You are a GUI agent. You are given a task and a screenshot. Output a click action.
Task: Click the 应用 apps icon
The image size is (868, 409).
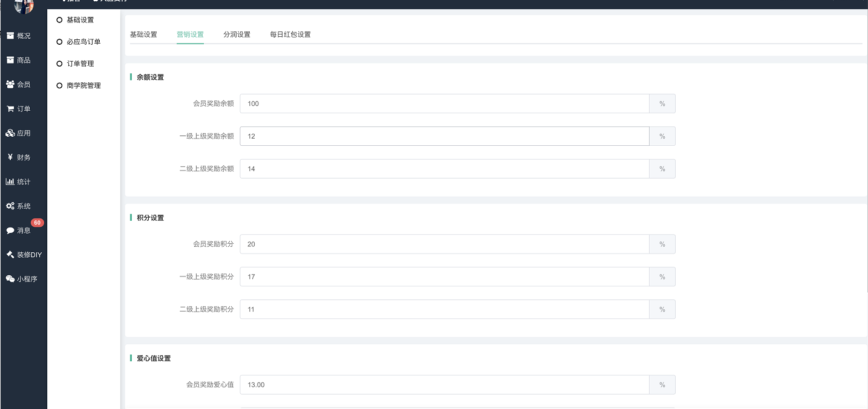click(10, 133)
